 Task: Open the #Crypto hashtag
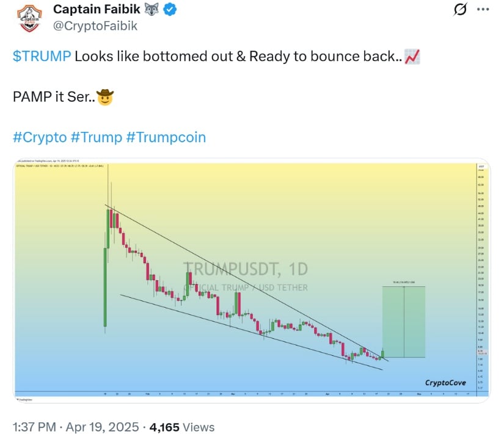click(x=40, y=137)
